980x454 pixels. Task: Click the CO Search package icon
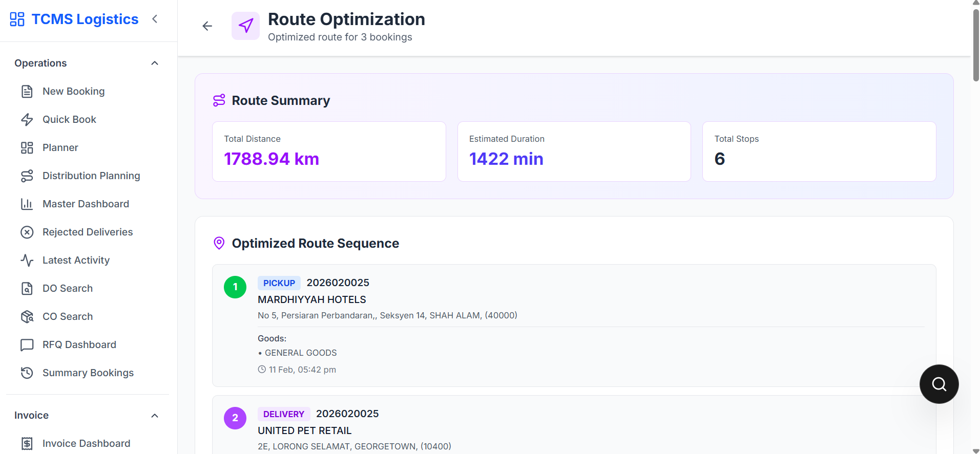tap(27, 317)
